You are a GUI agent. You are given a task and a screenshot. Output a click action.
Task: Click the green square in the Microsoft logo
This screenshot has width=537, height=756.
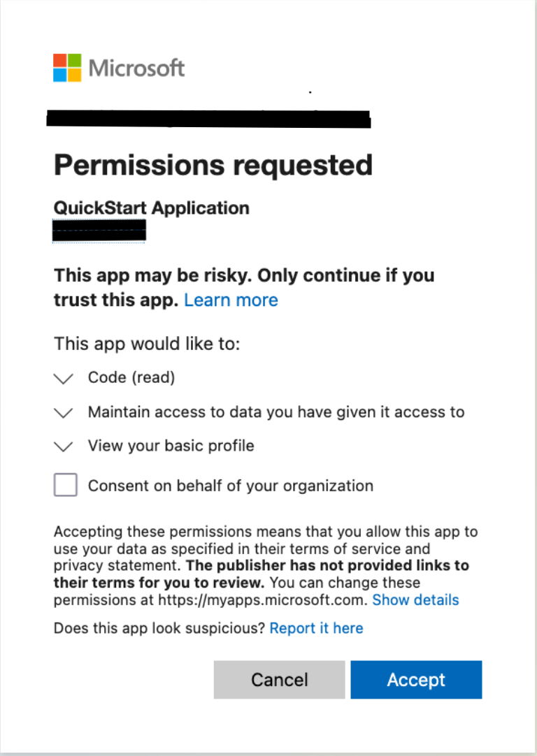pos(74,59)
